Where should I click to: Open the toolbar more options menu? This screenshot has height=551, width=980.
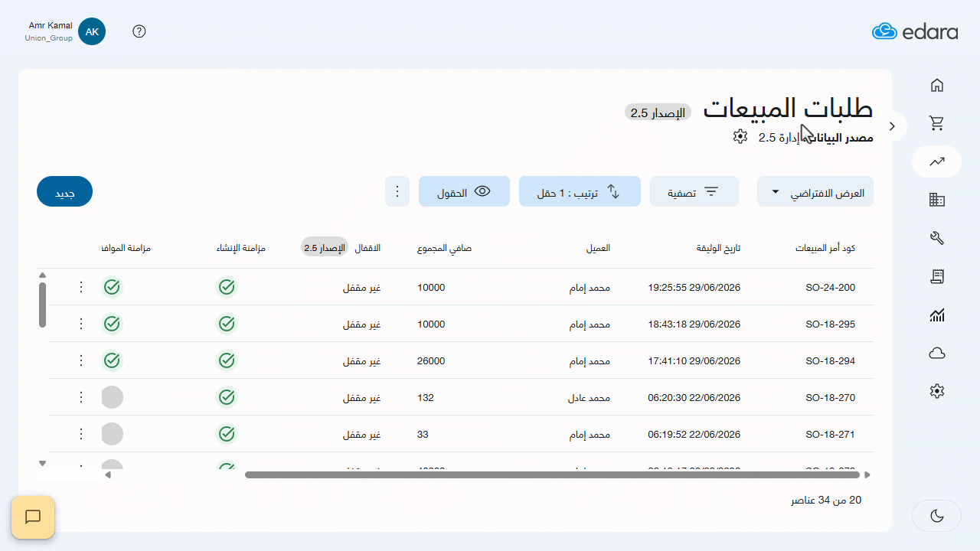pyautogui.click(x=397, y=191)
